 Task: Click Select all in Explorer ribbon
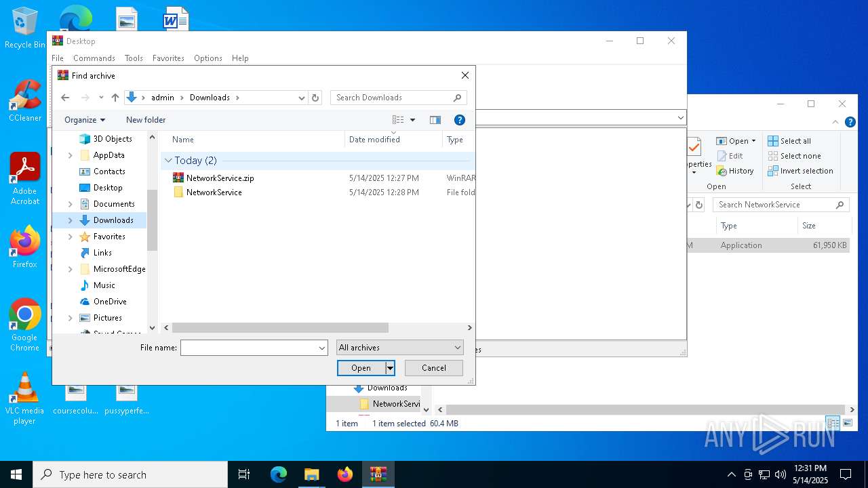[x=789, y=141]
